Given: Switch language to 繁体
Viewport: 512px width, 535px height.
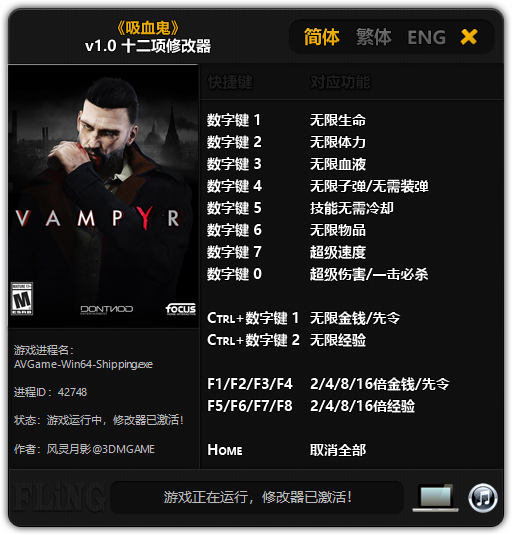Looking at the screenshot, I should (x=374, y=37).
